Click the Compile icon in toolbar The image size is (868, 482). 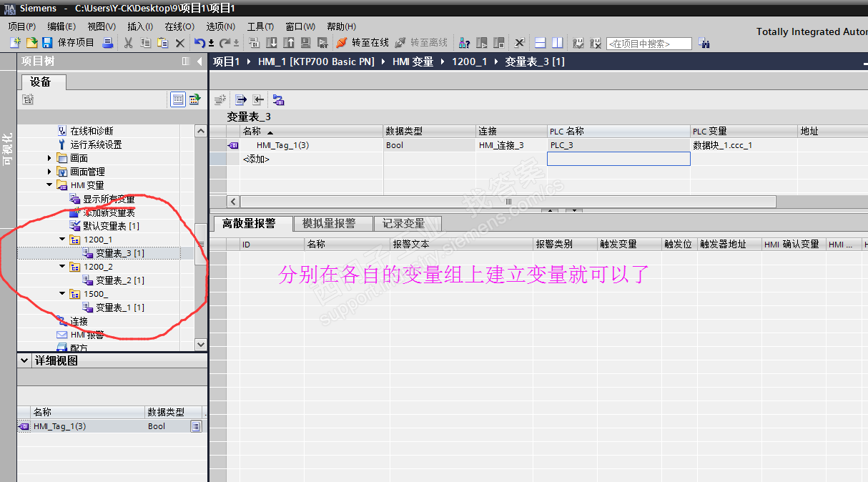254,43
